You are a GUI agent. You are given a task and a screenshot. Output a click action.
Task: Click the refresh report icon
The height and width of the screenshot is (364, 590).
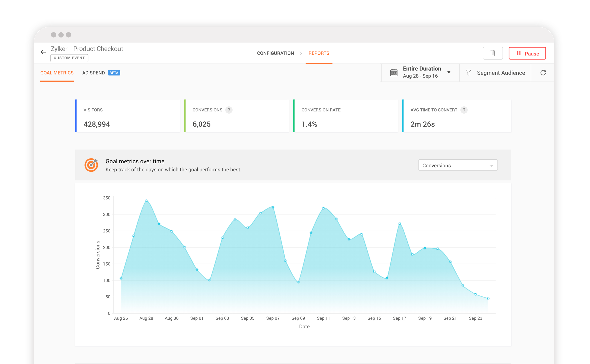click(543, 73)
